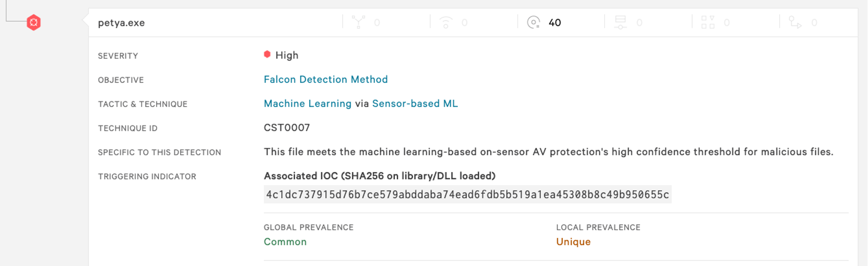Click the High severity label
The image size is (868, 266).
click(x=287, y=55)
